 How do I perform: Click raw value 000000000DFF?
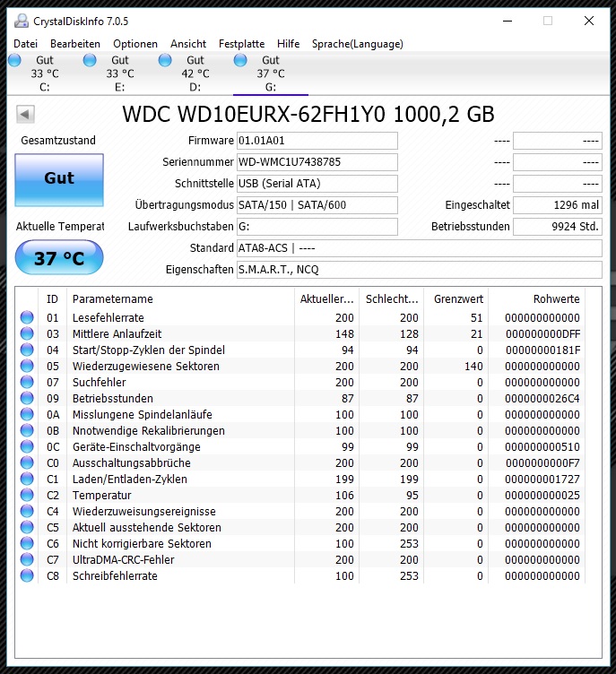542,334
